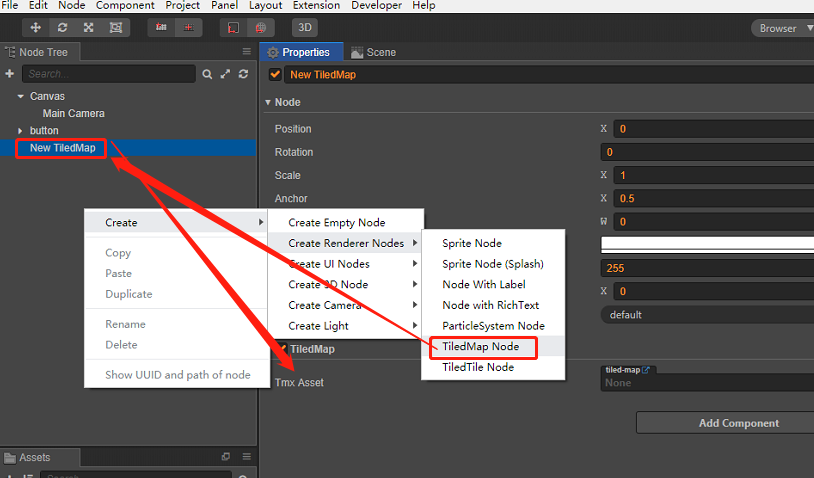This screenshot has height=478, width=814.
Task: Choose Show UUID and path of node
Action: tap(178, 375)
